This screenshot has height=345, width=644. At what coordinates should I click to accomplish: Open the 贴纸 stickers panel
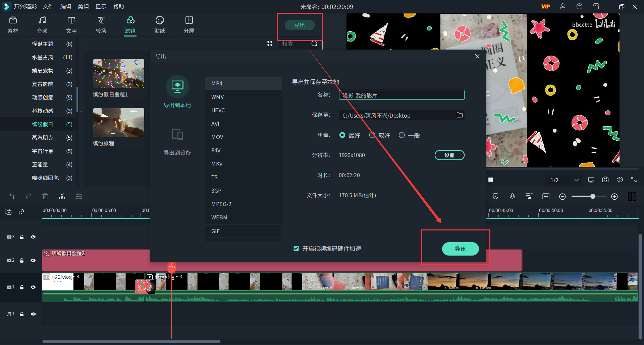coord(160,24)
